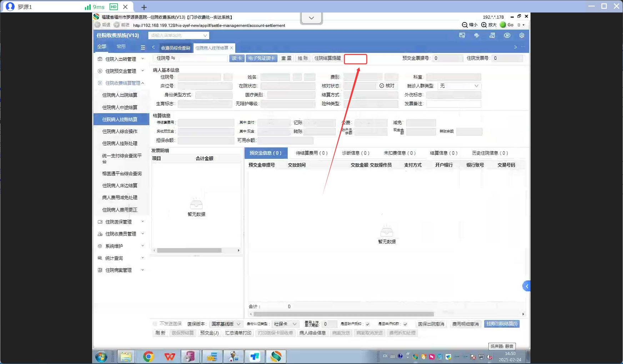Collapse the 住院收费结算管理 menu group
Screen dimensions: 623x364
click(121, 83)
